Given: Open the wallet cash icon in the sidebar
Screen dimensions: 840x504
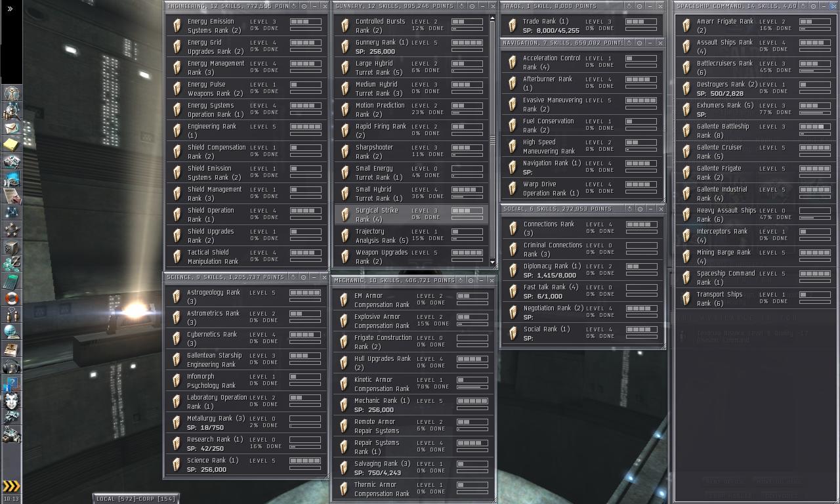Looking at the screenshot, I should (x=11, y=264).
